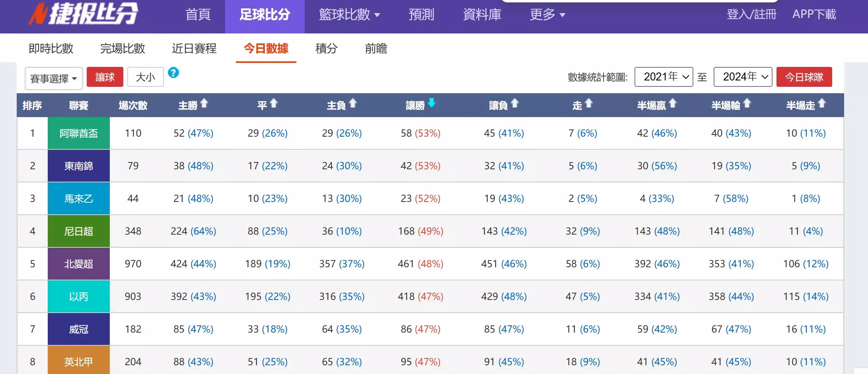Viewport: 868px width, 374px height.
Task: Open APP下載 link
Action: tap(814, 14)
